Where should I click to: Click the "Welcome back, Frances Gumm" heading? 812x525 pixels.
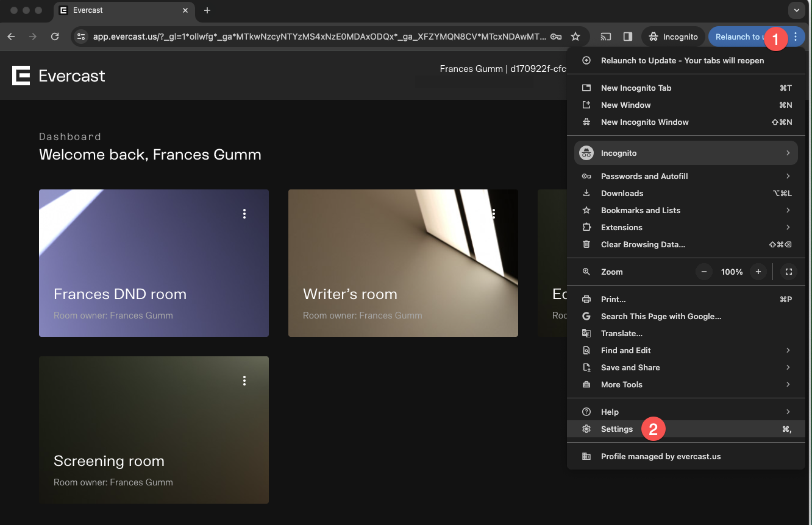coord(150,155)
